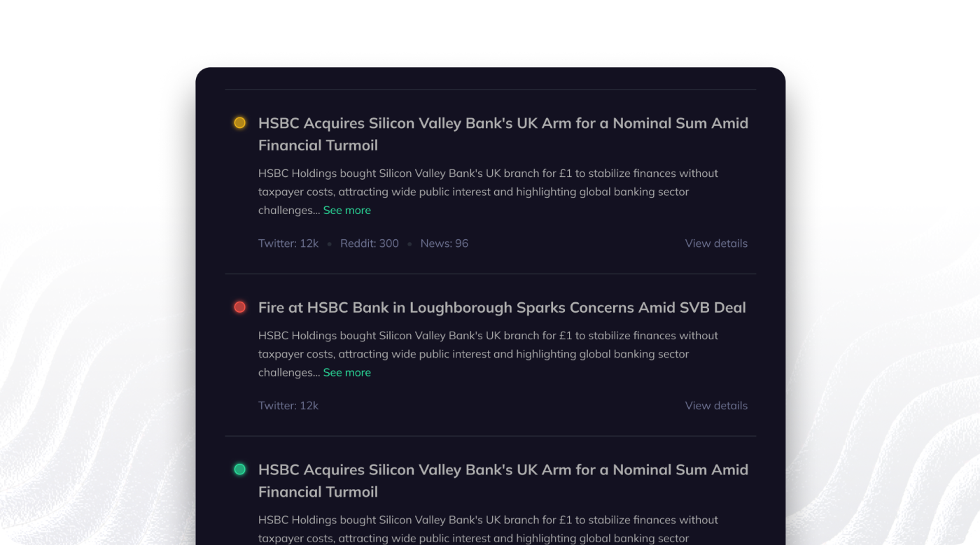Click the divider line above the Fire story
Image resolution: width=980 pixels, height=545 pixels.
coord(490,274)
